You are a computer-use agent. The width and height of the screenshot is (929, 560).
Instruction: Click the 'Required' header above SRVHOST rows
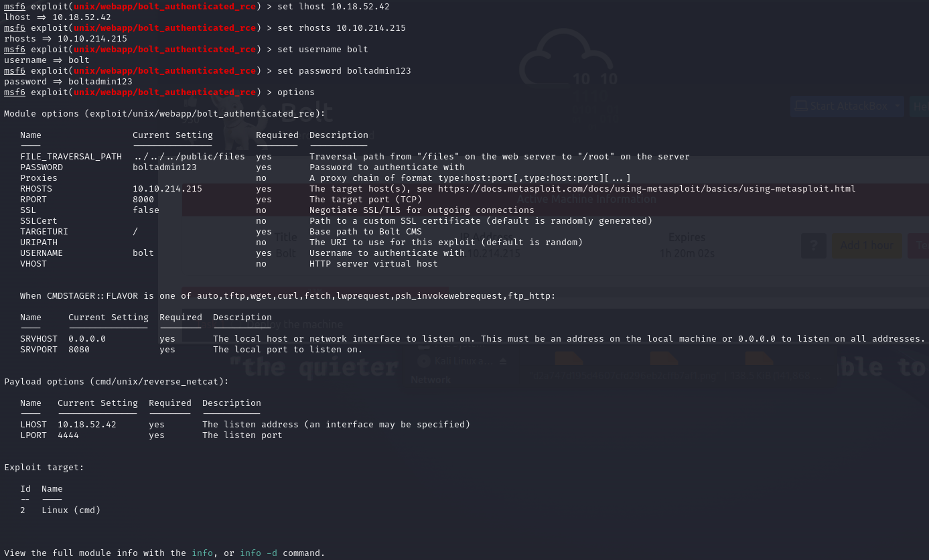(181, 318)
